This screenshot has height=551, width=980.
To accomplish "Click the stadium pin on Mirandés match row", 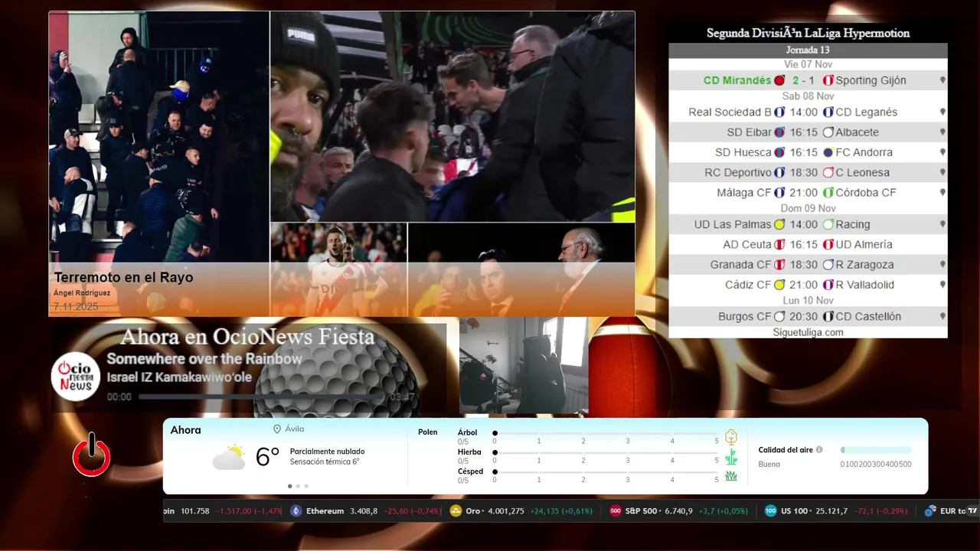I will (942, 80).
